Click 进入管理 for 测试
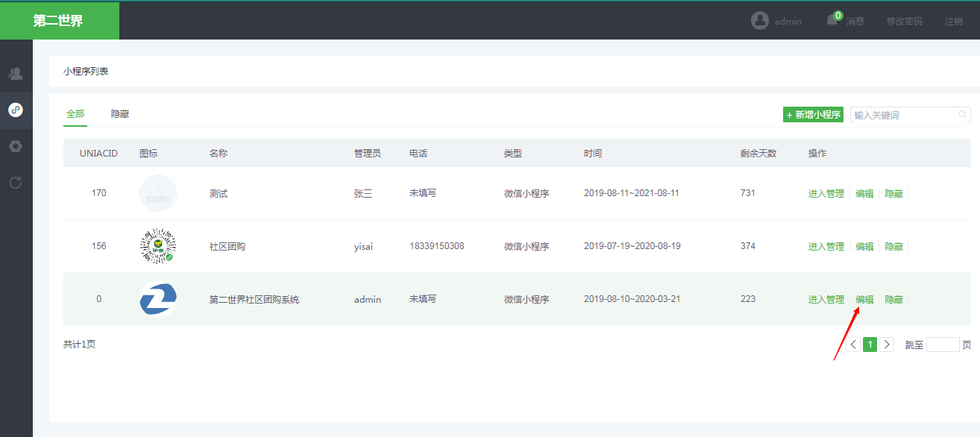 [x=826, y=194]
